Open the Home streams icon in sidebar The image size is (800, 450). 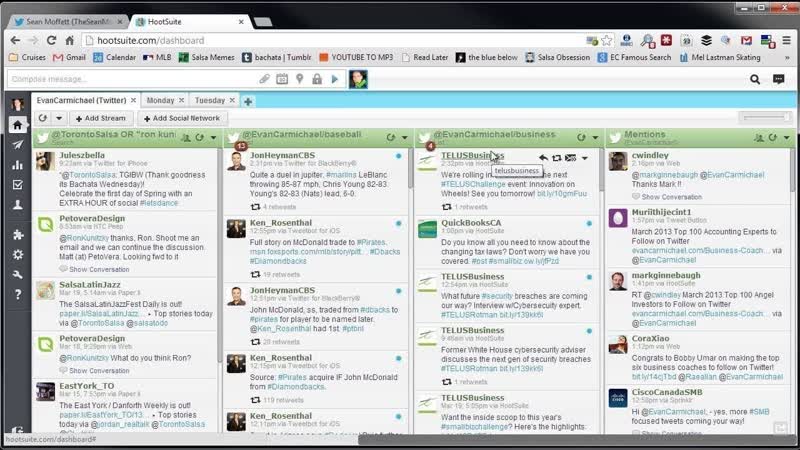coord(17,124)
